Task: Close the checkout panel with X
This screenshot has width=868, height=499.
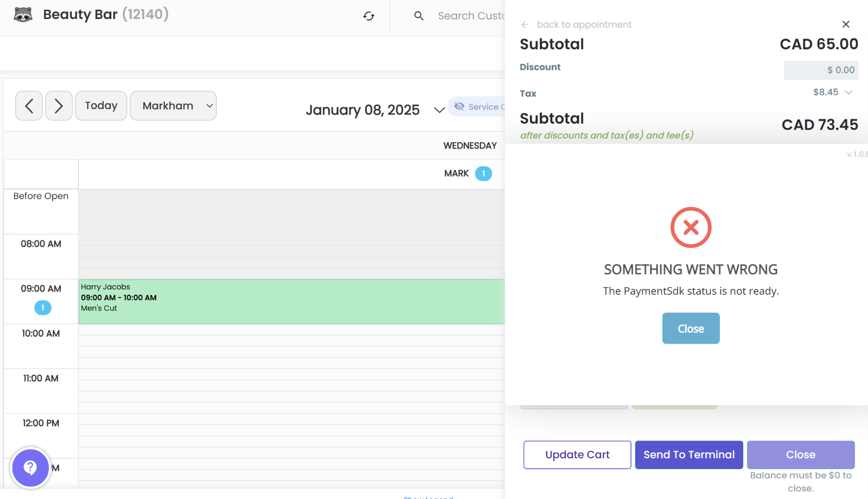Action: [x=845, y=24]
